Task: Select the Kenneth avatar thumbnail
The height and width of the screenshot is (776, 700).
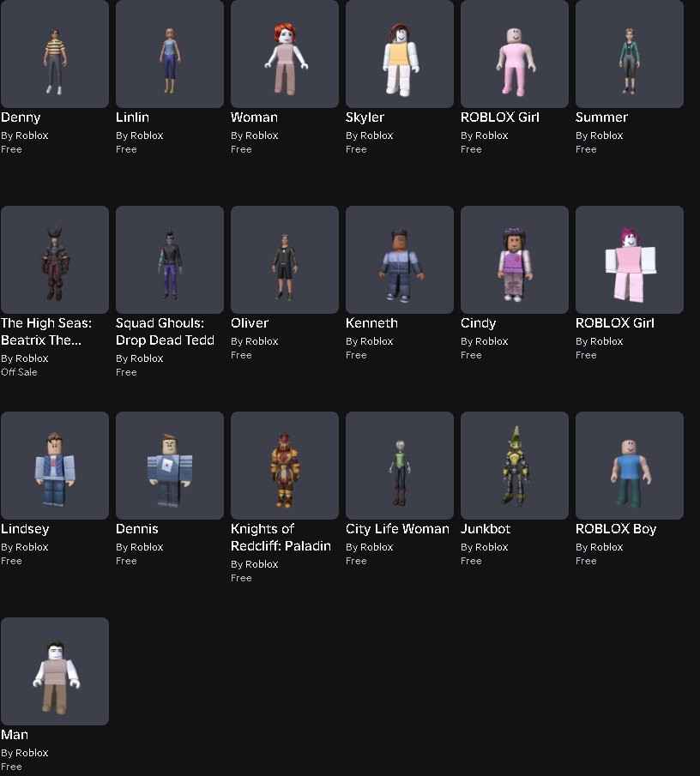Action: tap(400, 260)
